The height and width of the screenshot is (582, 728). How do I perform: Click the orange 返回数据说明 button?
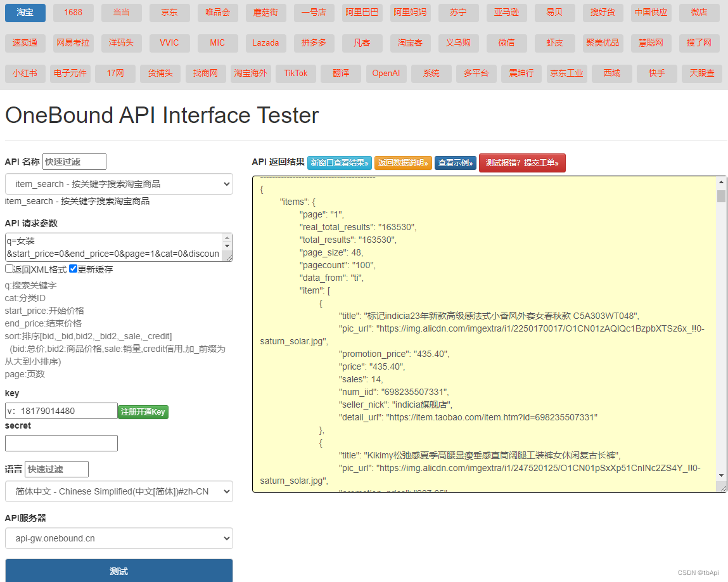[403, 163]
